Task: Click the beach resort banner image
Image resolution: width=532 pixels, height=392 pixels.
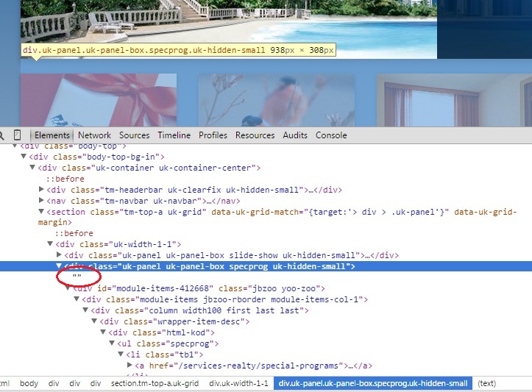Action: (229, 29)
